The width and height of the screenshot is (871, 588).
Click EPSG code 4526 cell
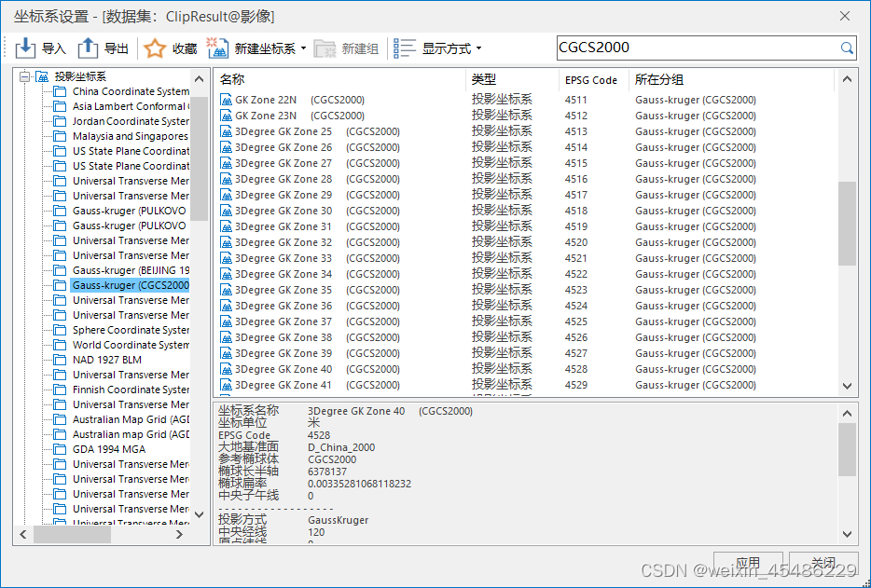(x=576, y=337)
